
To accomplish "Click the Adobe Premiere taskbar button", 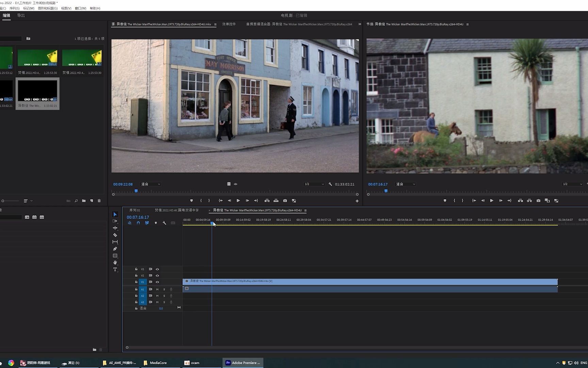I will [x=243, y=363].
